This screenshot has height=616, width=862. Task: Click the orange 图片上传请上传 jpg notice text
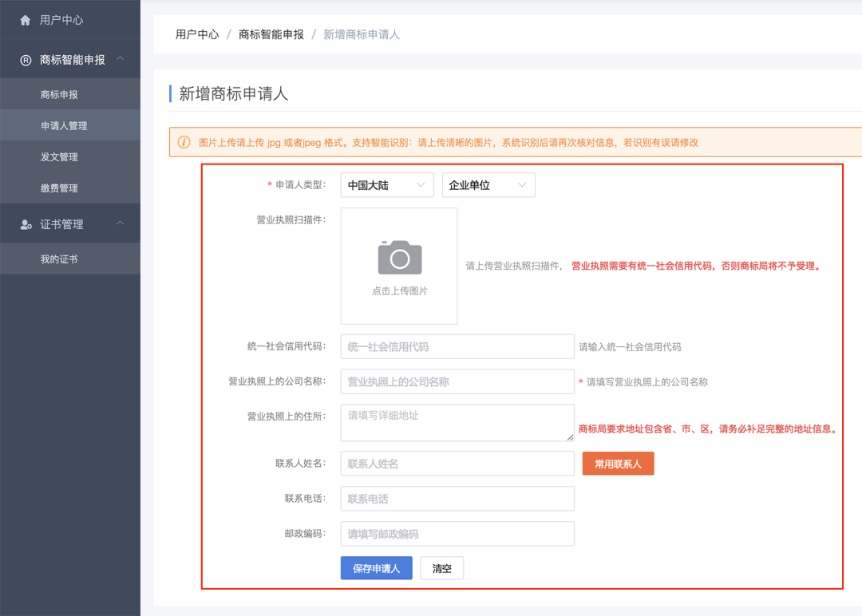point(448,143)
